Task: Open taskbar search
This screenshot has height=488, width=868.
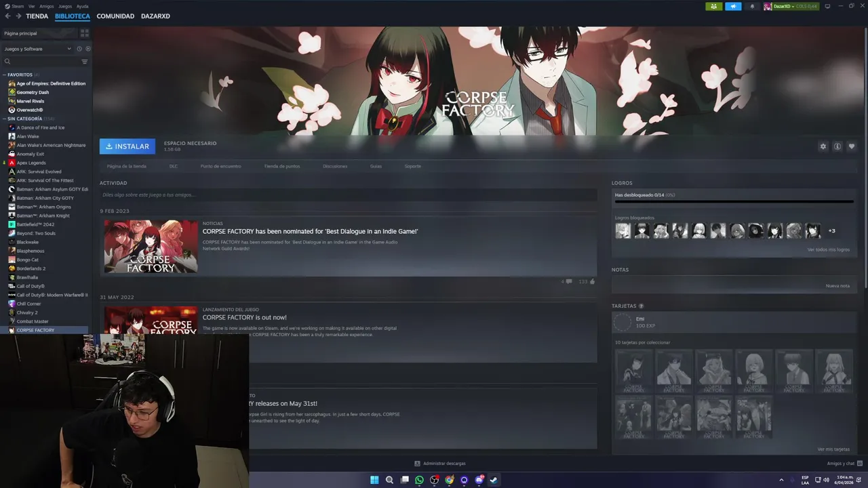Action: [x=389, y=480]
